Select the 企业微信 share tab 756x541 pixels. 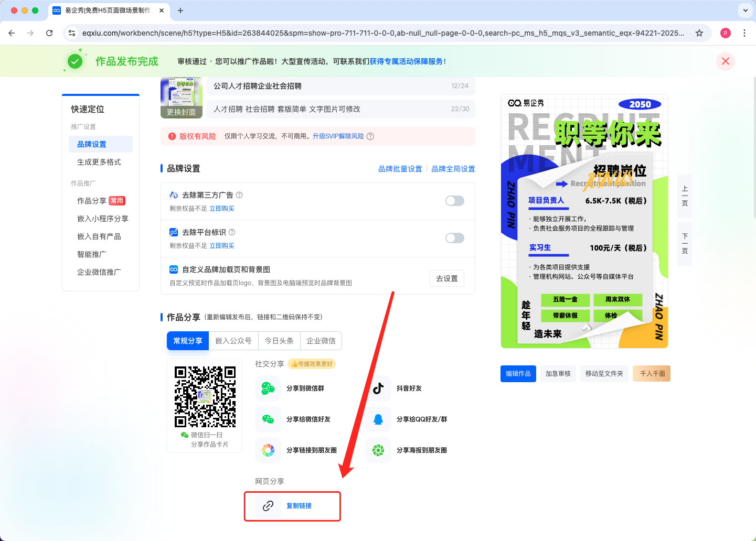pyautogui.click(x=321, y=341)
